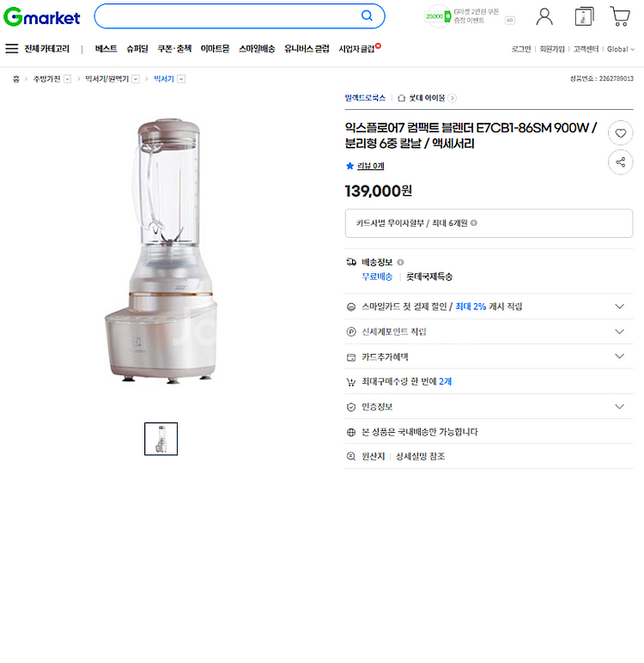Viewport: 644px width, 663px height.
Task: Click the info icon next to 무이자할부 text
Action: 474,222
